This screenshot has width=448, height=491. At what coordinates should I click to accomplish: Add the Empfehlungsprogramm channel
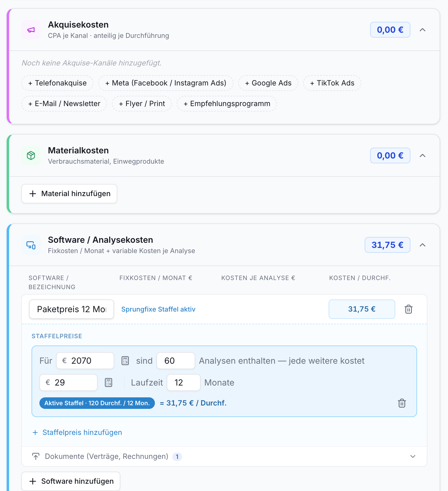click(x=227, y=104)
